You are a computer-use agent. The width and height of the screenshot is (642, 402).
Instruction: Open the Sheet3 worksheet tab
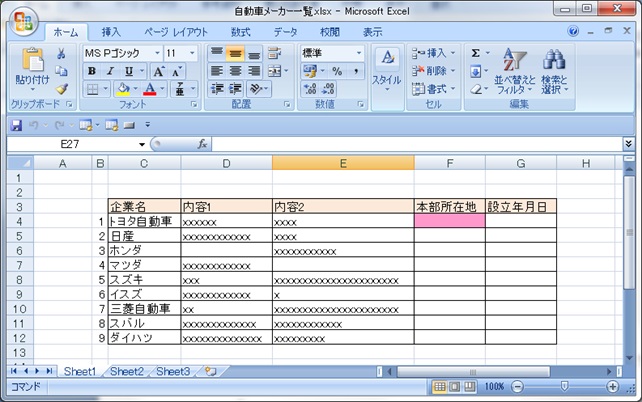(x=173, y=372)
